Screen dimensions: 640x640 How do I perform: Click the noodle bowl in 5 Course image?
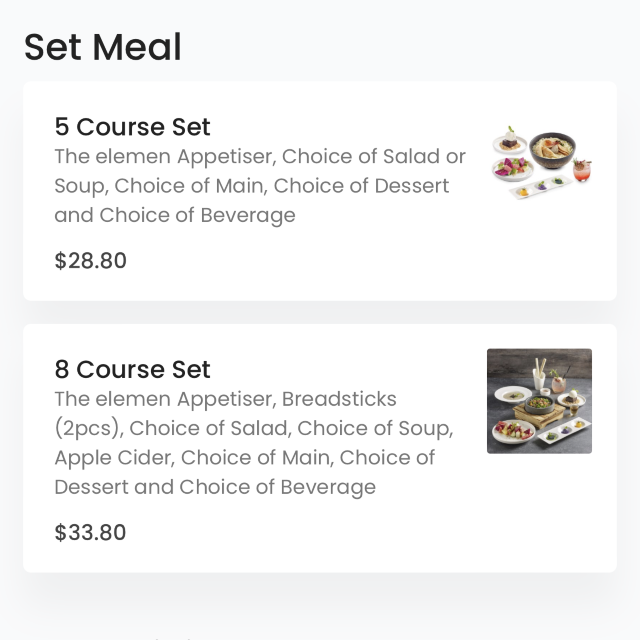pos(552,150)
